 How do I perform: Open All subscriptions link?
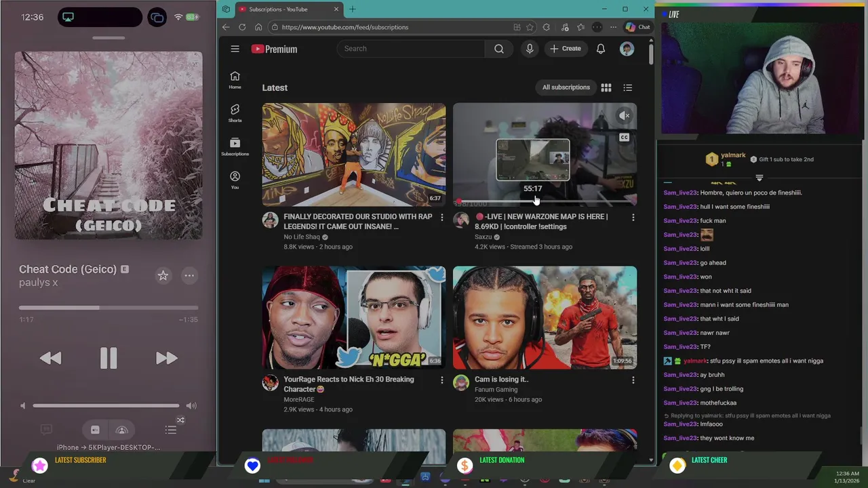pos(566,87)
